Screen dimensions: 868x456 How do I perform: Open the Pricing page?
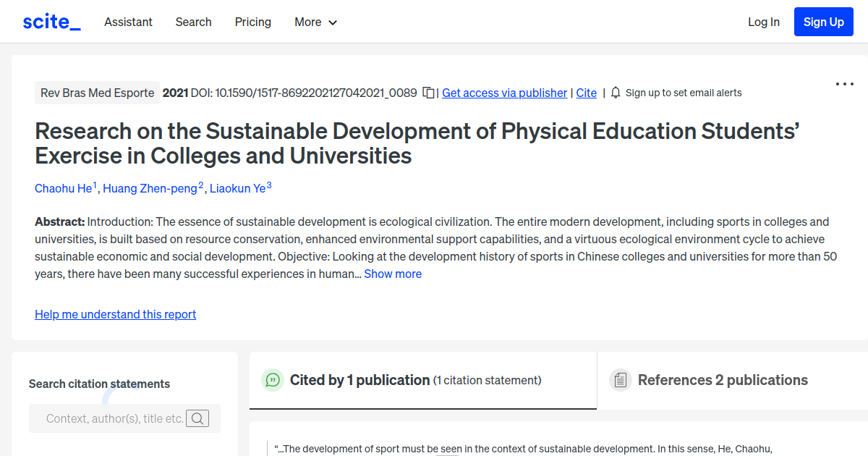click(x=252, y=22)
